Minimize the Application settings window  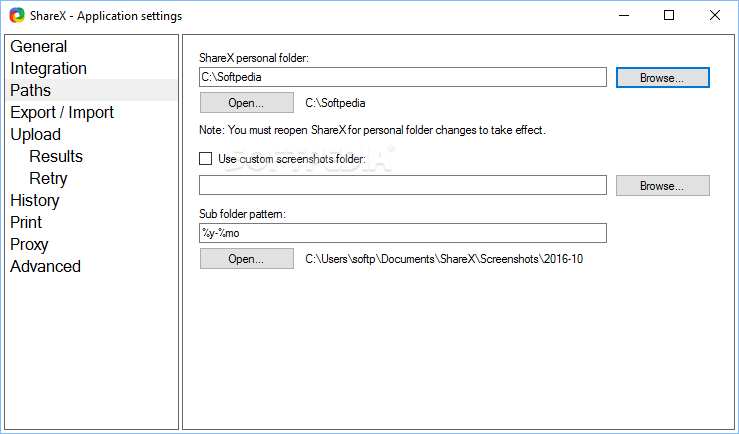[x=624, y=16]
